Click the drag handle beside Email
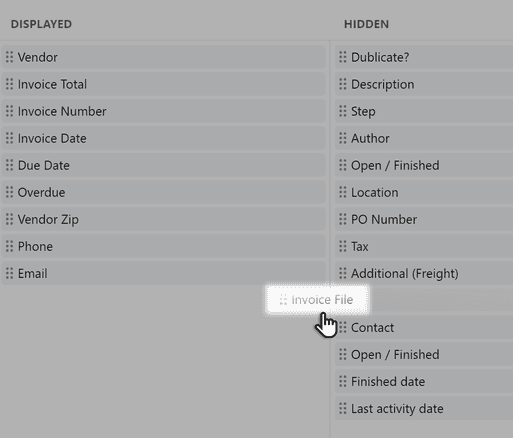 9,273
